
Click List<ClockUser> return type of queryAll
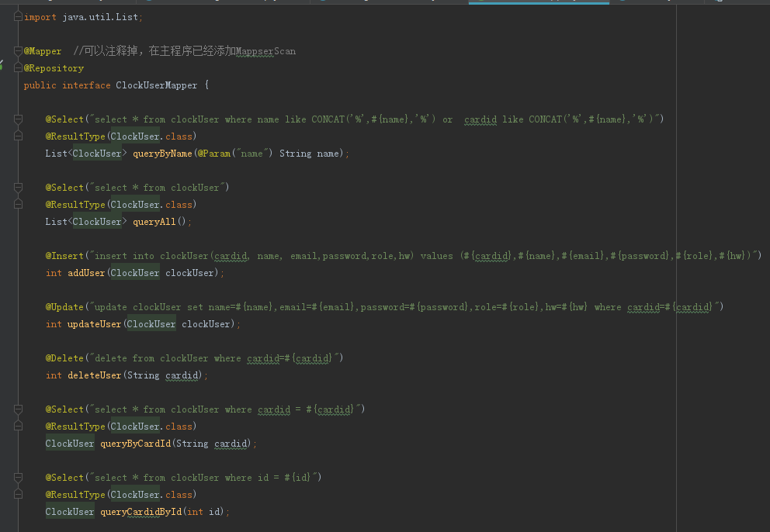click(x=86, y=222)
